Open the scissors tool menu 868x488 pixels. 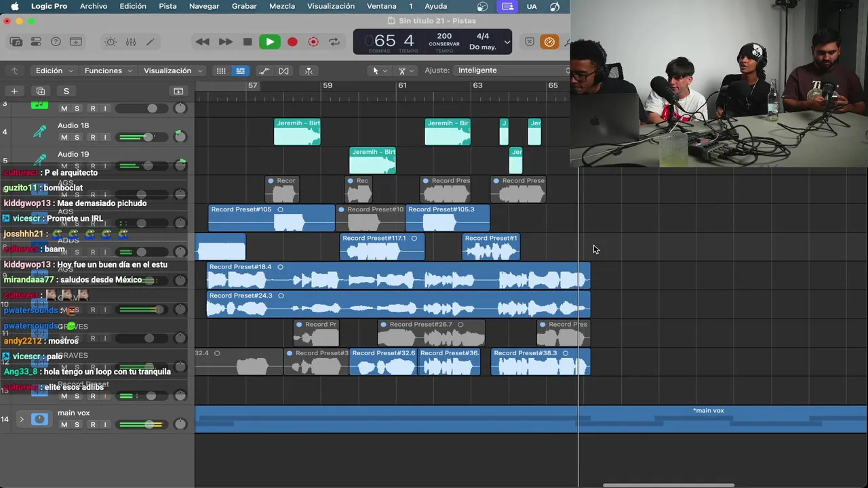tap(406, 70)
